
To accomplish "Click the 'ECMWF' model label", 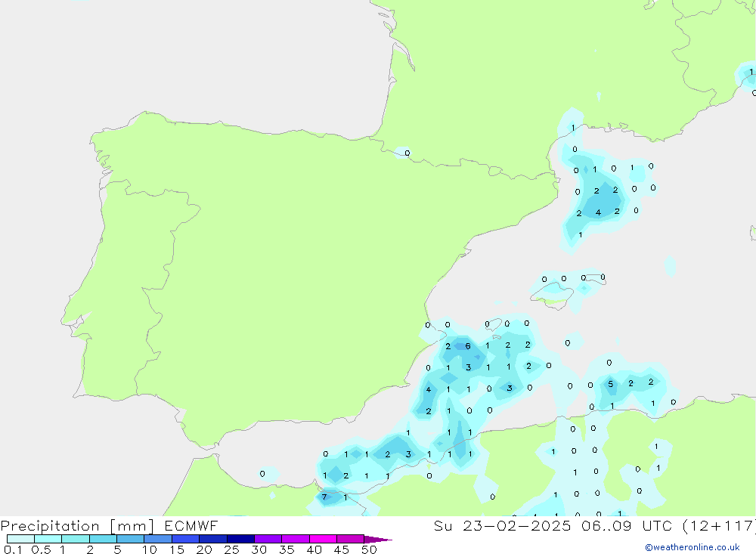I will coord(191,526).
